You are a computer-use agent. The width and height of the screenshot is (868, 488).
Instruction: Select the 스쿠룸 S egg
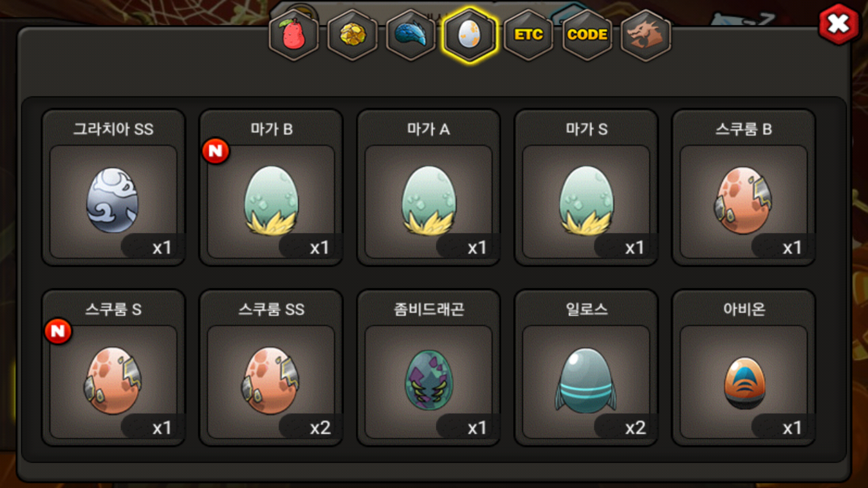[x=113, y=368]
